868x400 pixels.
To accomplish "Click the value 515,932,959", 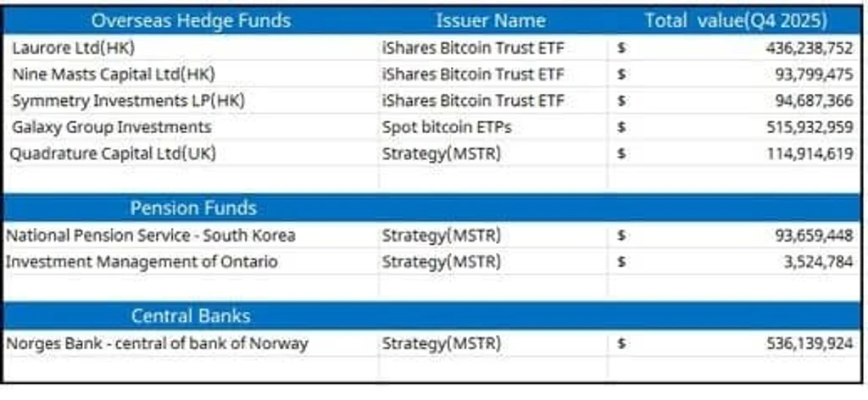I will click(810, 127).
